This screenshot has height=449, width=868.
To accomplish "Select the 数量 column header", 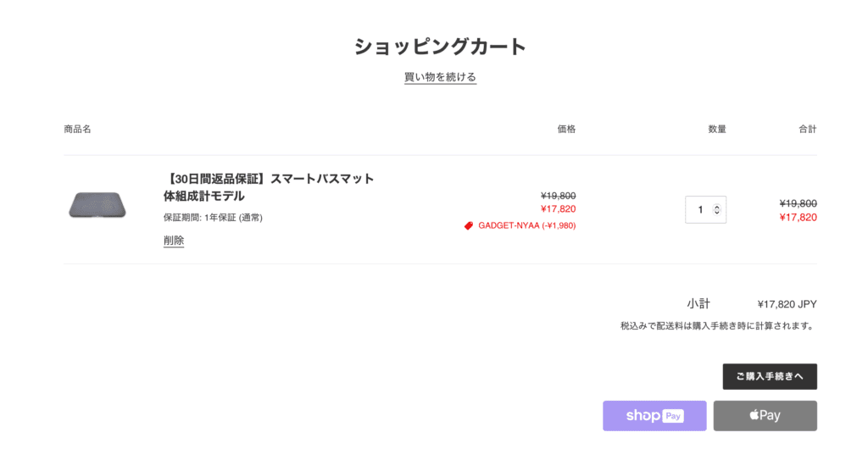I will coord(717,130).
